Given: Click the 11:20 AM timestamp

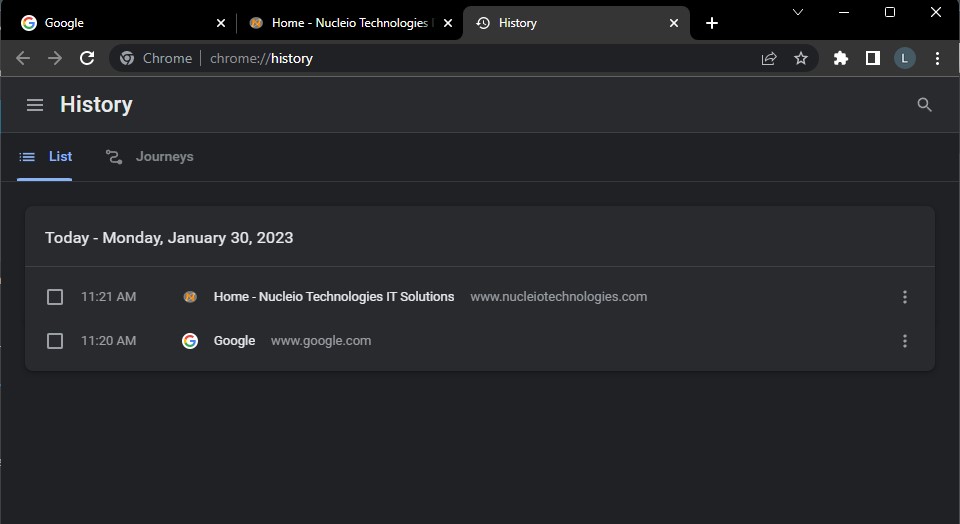Looking at the screenshot, I should coord(108,341).
